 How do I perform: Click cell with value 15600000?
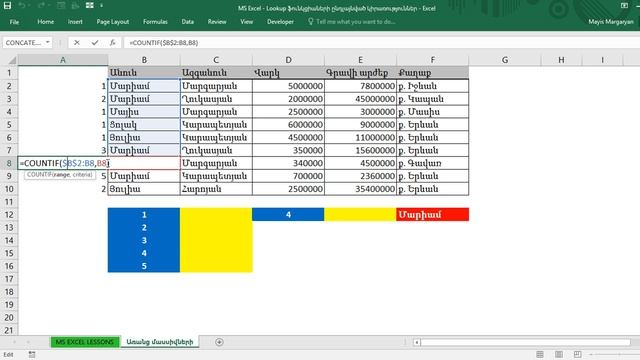coord(360,150)
